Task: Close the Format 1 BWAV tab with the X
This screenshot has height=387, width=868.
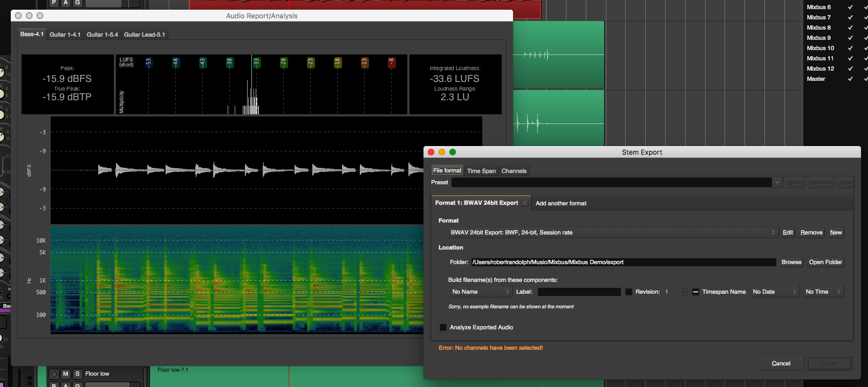Action: [x=524, y=203]
